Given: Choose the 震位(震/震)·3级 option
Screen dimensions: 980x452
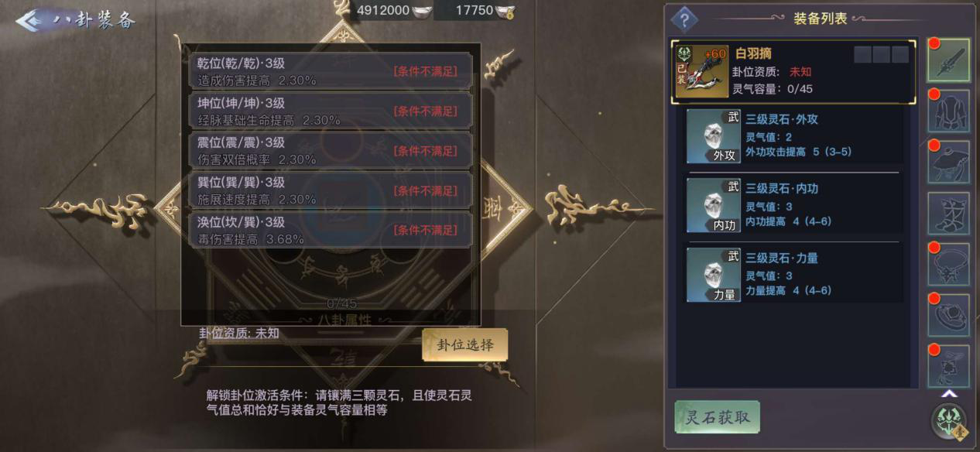Looking at the screenshot, I should coord(330,150).
